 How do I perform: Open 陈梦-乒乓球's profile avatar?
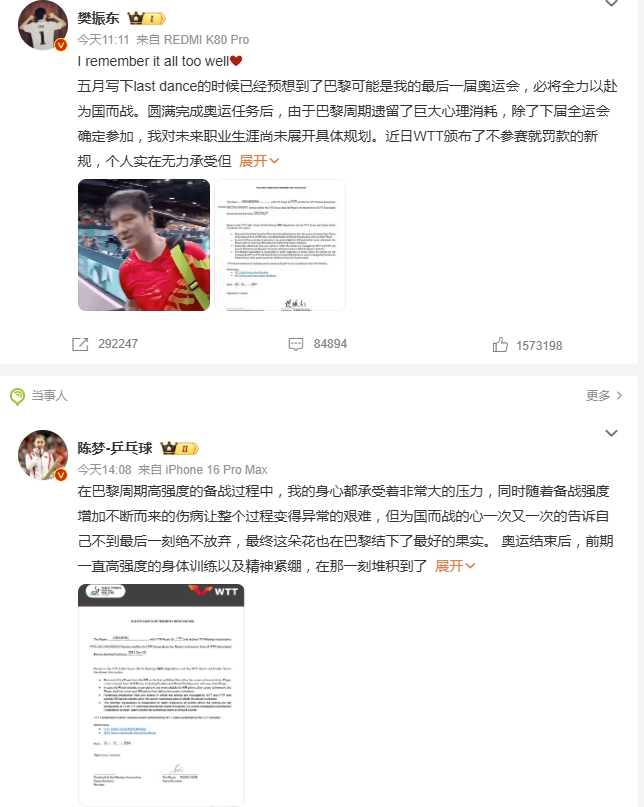tap(43, 455)
